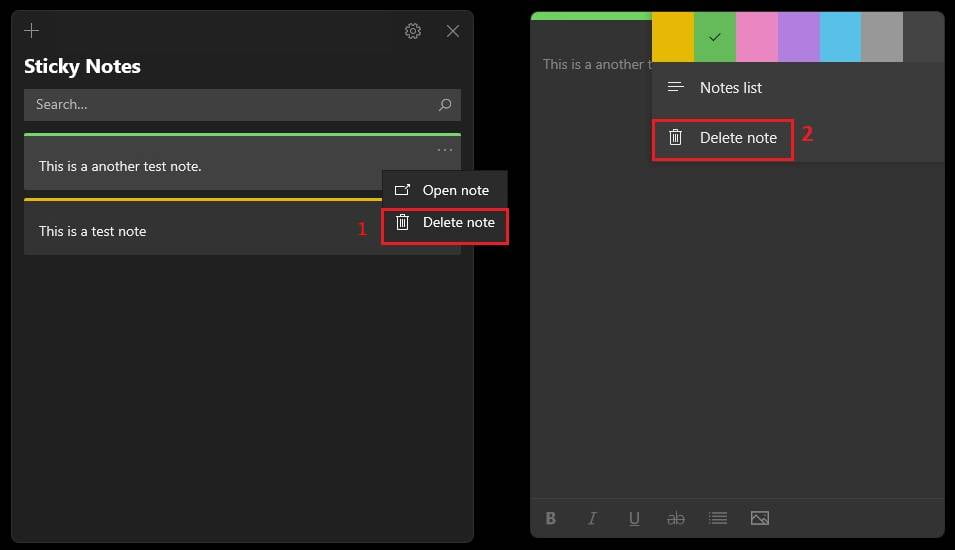Viewport: 955px width, 550px height.
Task: Click the trash icon beside Delete note in open note
Action: (675, 137)
